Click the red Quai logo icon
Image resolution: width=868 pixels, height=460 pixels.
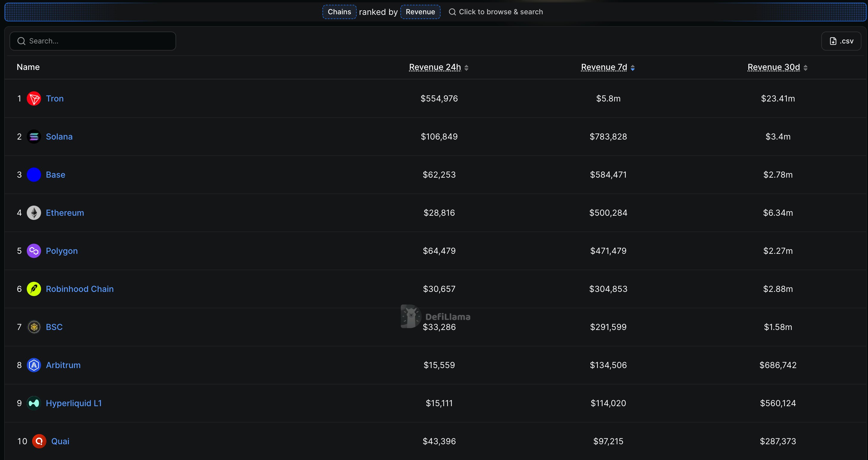(x=39, y=441)
